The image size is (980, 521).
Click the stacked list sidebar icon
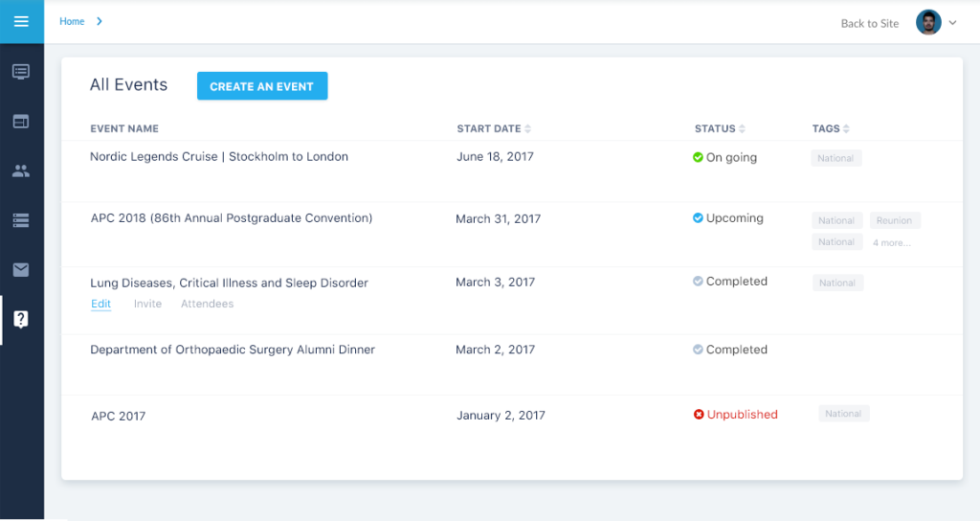pos(21,220)
